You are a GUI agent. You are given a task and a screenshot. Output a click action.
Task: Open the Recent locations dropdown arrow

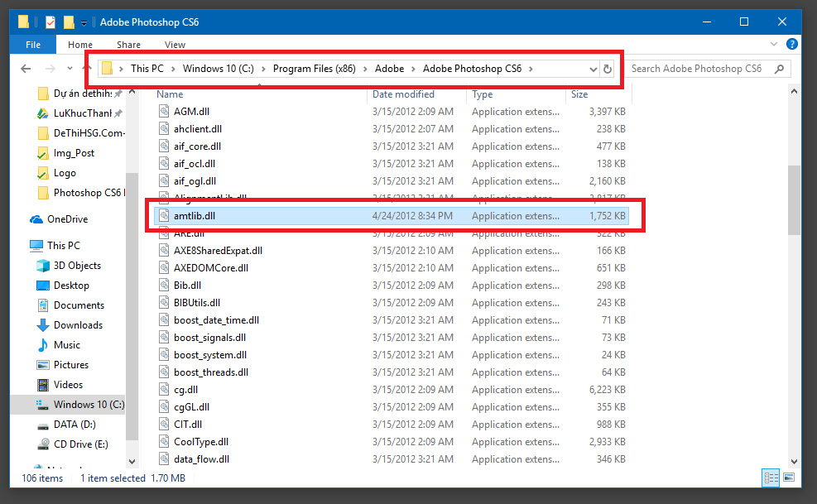pyautogui.click(x=70, y=69)
